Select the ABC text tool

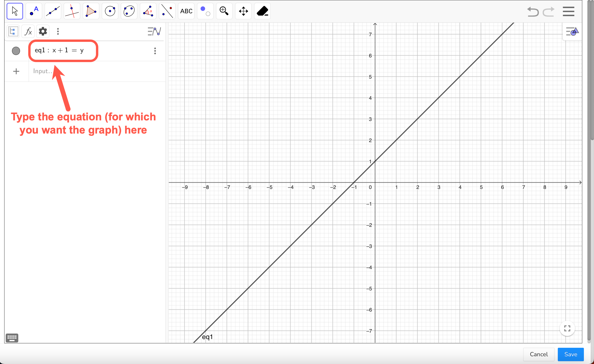pyautogui.click(x=186, y=11)
